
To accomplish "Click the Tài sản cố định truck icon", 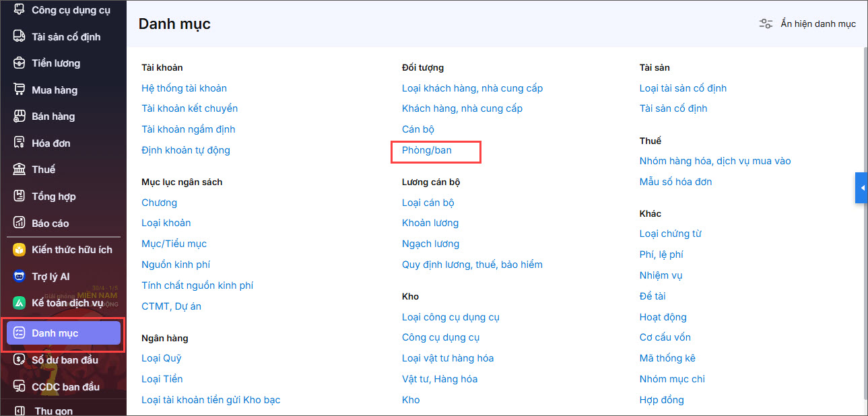I will click(20, 36).
